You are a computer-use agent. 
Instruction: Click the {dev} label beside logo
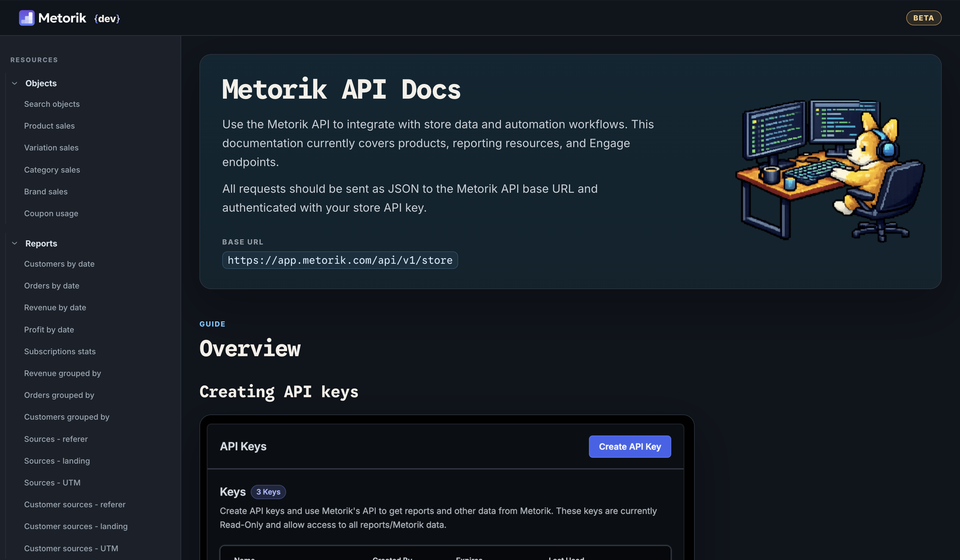click(107, 18)
